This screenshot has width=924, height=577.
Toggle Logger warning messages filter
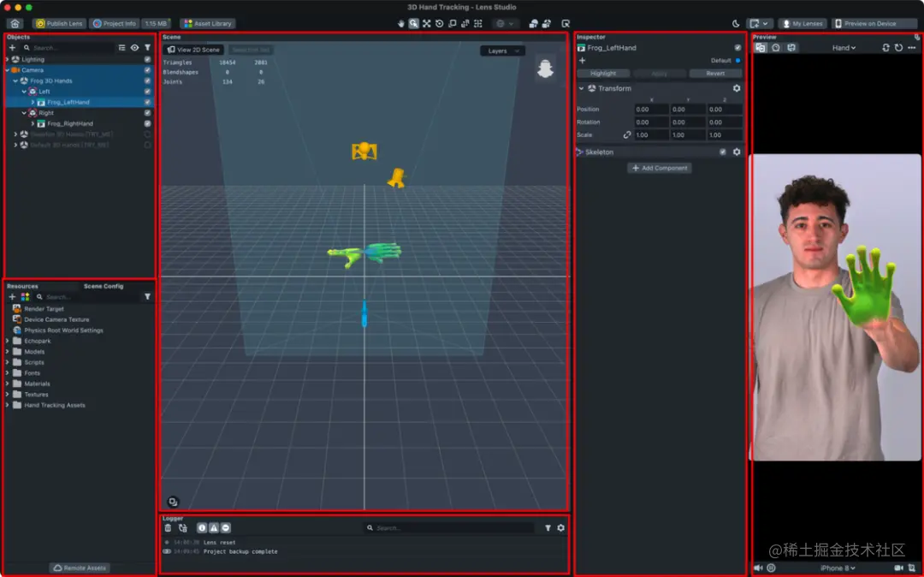pos(214,528)
